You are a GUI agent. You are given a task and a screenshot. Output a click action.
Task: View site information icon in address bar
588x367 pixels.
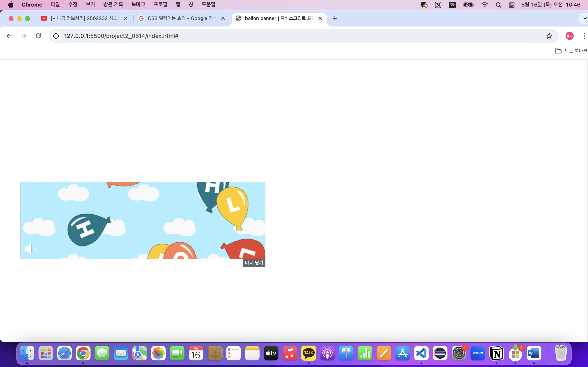56,36
